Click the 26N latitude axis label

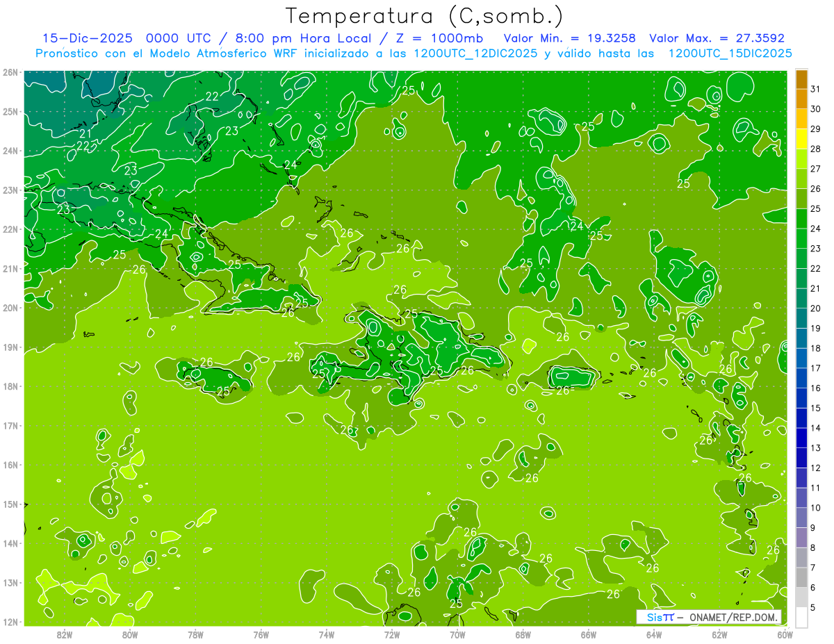(x=10, y=72)
